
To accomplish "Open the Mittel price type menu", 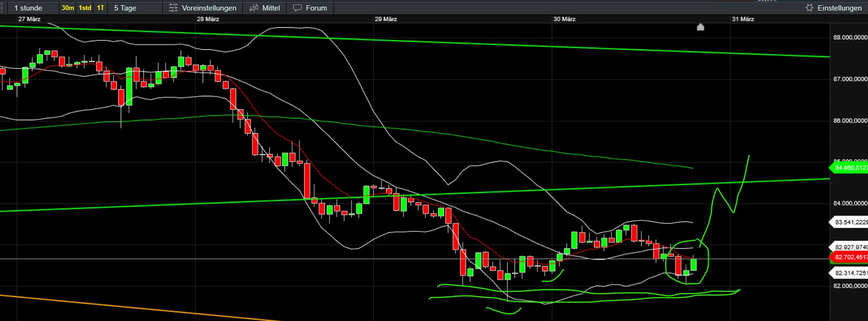I will tap(264, 8).
